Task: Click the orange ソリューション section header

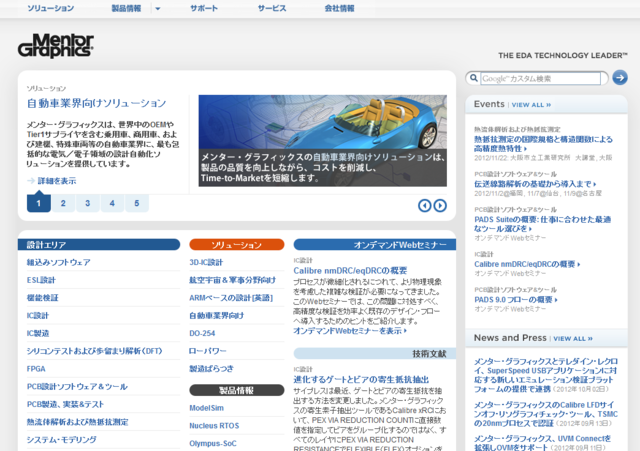Action: [237, 244]
